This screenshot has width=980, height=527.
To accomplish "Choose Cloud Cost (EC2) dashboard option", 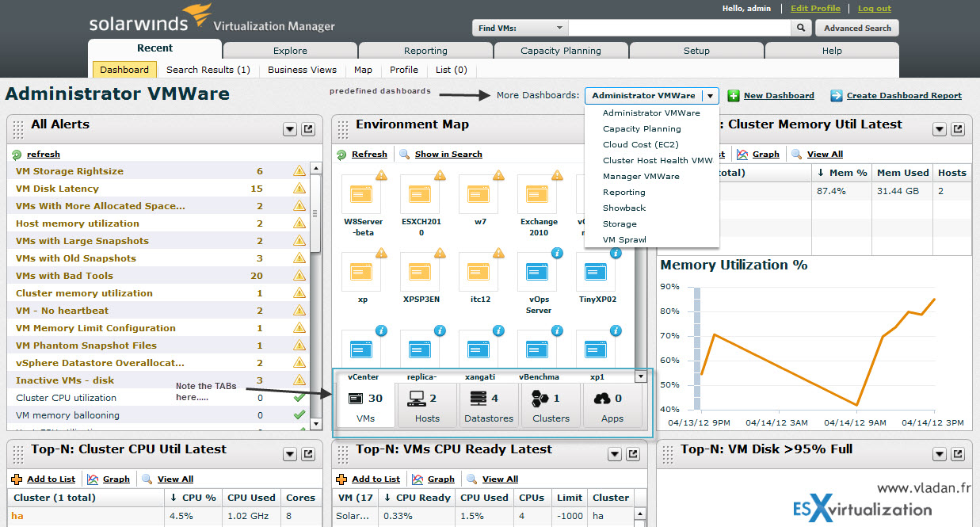I will click(640, 144).
